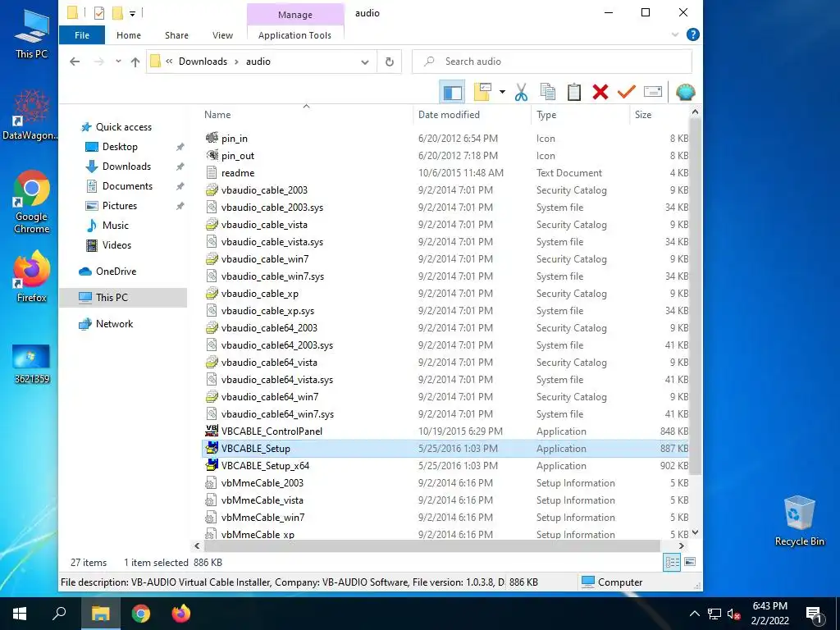Open the Application Tools tab
The height and width of the screenshot is (630, 840).
tap(294, 35)
